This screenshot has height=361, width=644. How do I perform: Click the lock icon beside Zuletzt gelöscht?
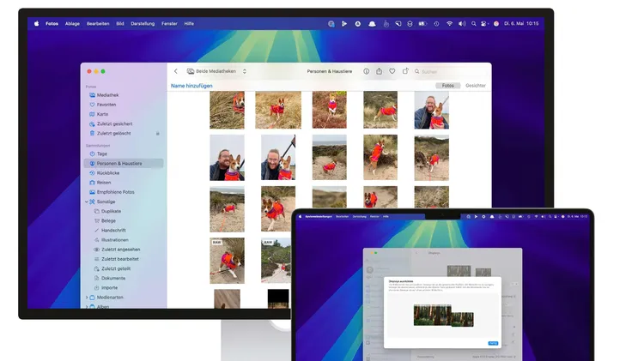pos(158,133)
